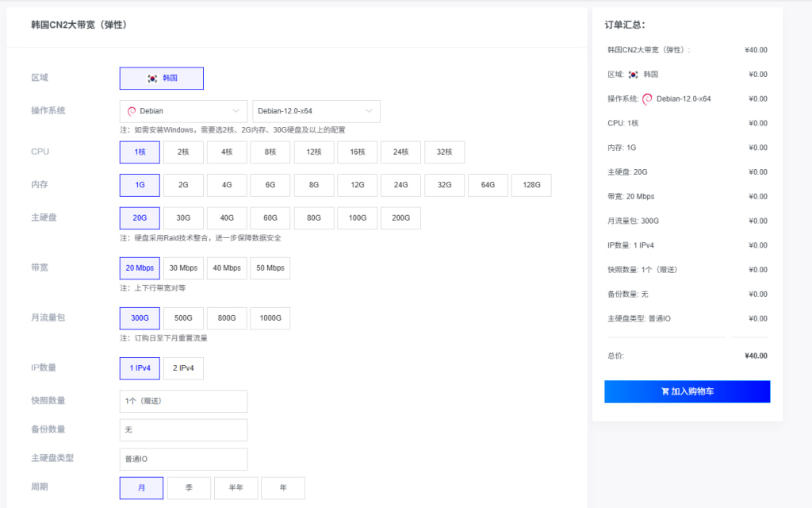
Task: Open the Debian operating system dropdown
Action: (183, 111)
